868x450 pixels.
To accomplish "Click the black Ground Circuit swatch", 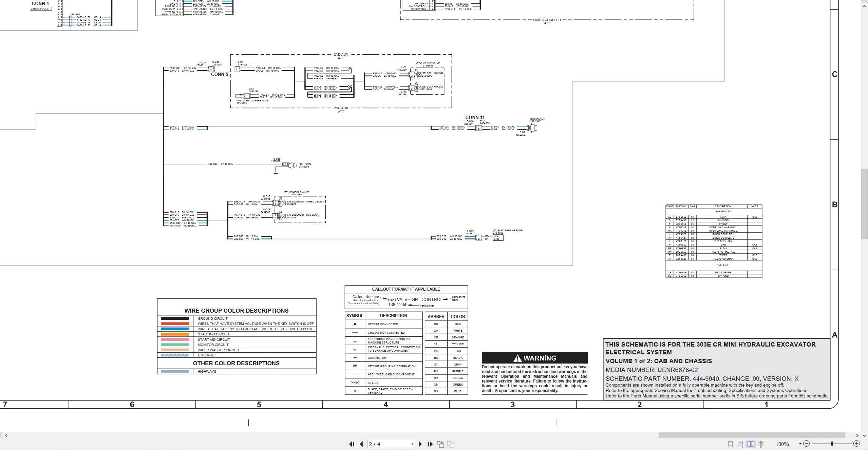I will click(175, 318).
